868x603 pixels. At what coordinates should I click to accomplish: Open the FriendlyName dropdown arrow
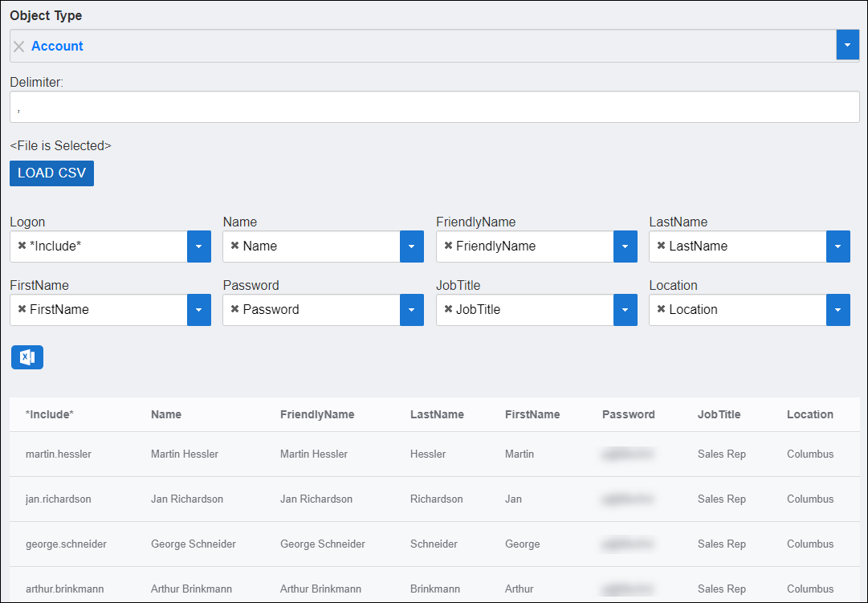coord(625,246)
